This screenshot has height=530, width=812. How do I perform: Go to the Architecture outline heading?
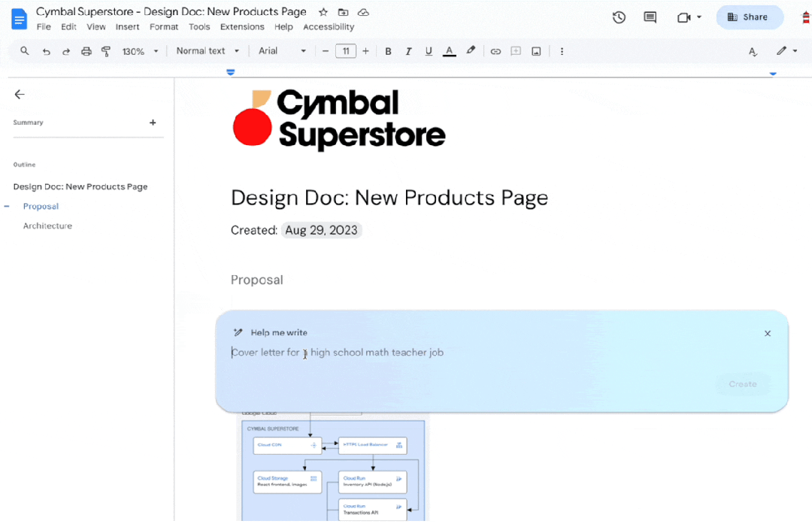click(47, 226)
